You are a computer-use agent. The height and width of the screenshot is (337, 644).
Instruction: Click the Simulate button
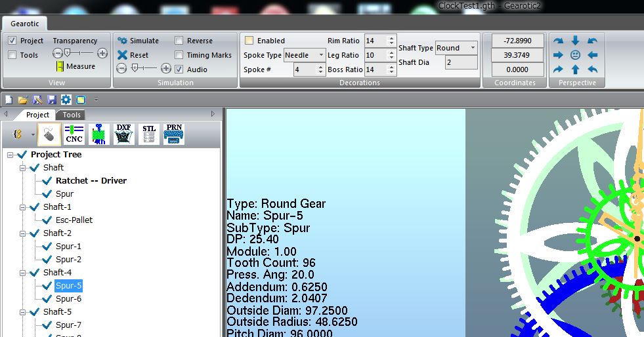[138, 41]
